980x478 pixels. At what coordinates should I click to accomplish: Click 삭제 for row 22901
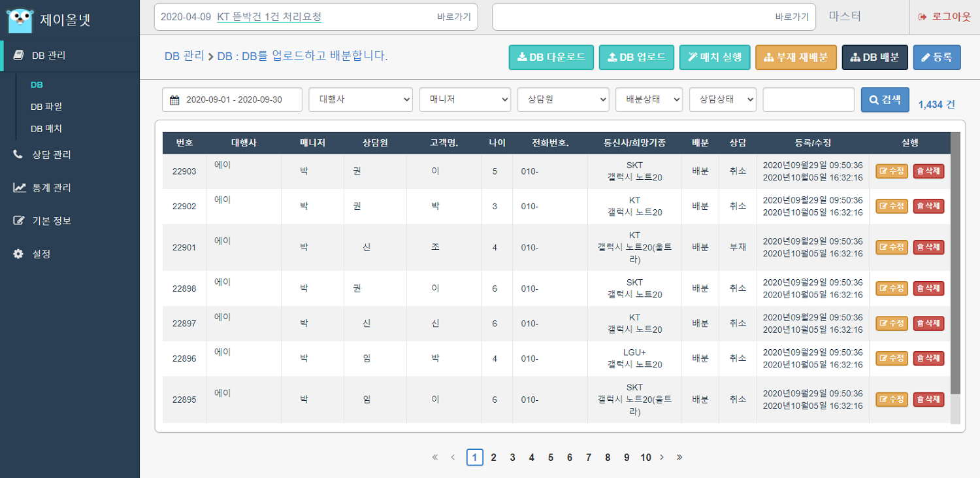tap(928, 247)
